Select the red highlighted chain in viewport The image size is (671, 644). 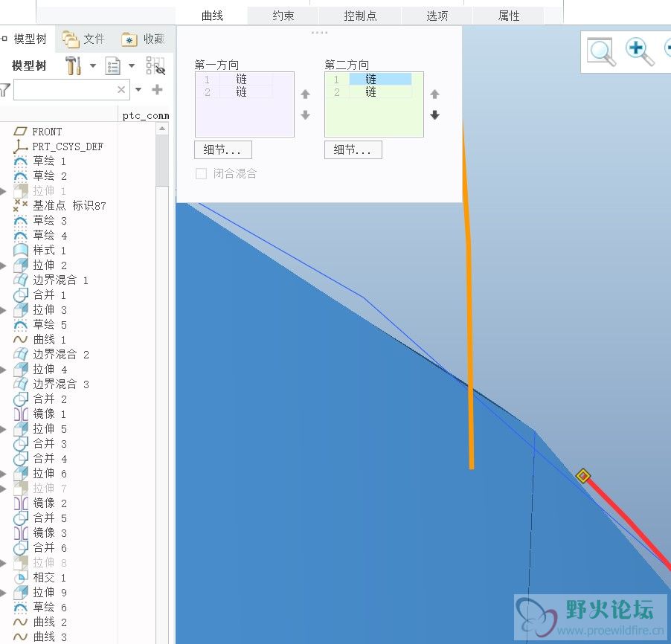pyautogui.click(x=629, y=520)
